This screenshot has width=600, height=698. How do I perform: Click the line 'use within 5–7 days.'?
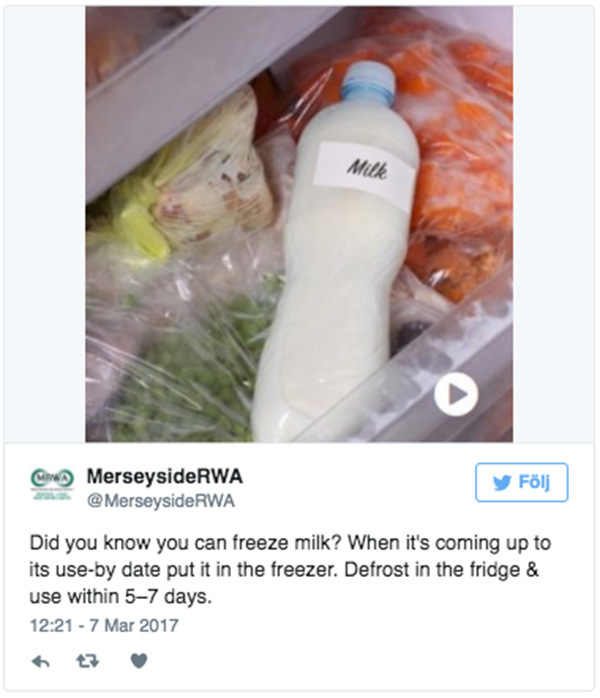(120, 596)
